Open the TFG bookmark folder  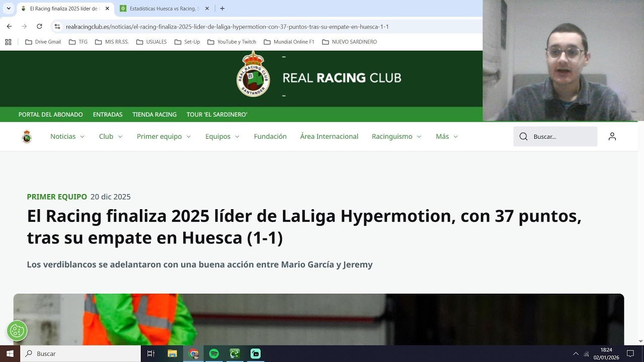point(78,42)
